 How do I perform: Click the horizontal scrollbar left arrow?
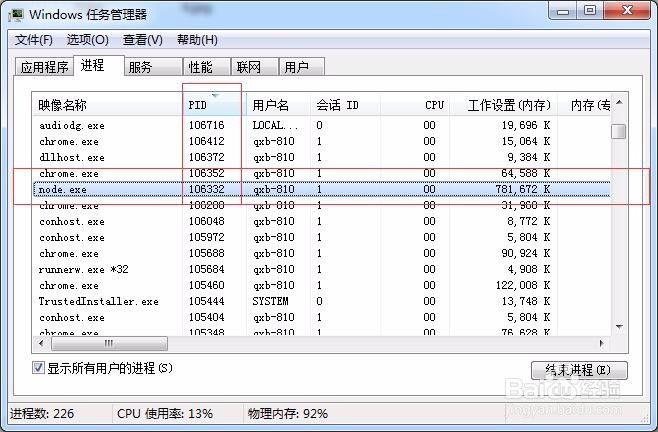point(41,343)
